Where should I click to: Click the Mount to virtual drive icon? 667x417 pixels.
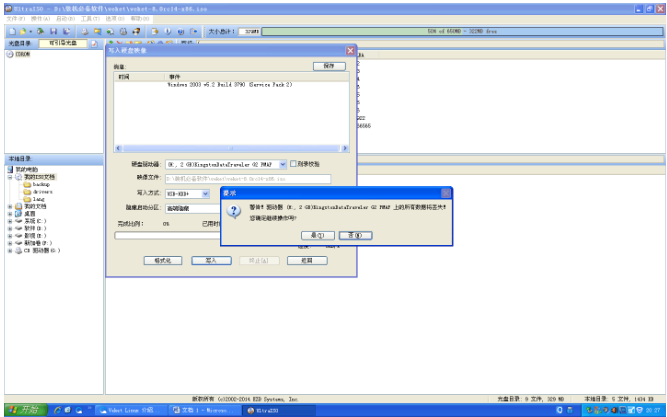123,31
